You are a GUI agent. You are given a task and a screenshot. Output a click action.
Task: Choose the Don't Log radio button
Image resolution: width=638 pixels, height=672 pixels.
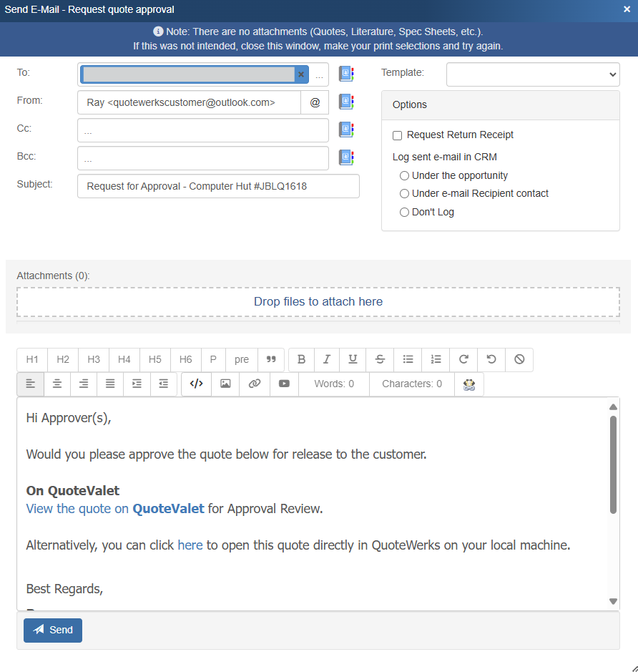tap(405, 213)
